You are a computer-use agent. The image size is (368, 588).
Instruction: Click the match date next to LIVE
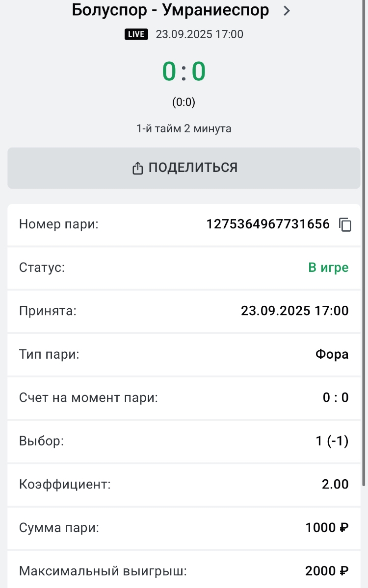tap(199, 34)
